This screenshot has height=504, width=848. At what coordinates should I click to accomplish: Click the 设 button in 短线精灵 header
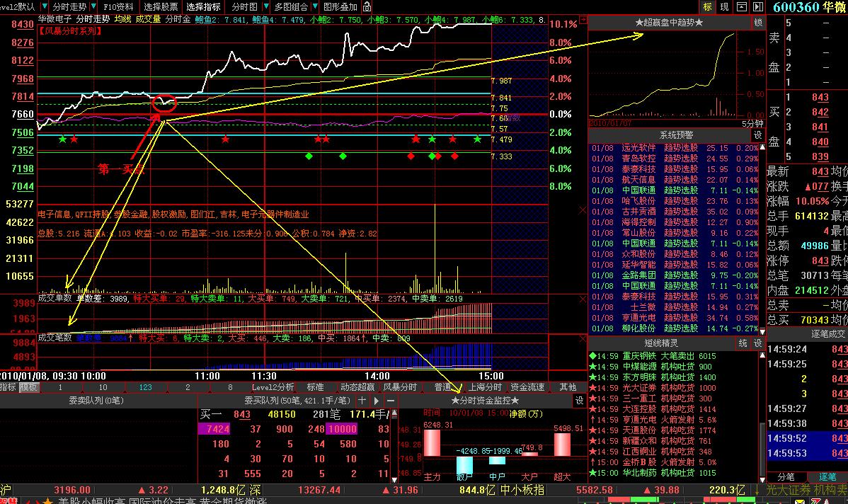[757, 343]
